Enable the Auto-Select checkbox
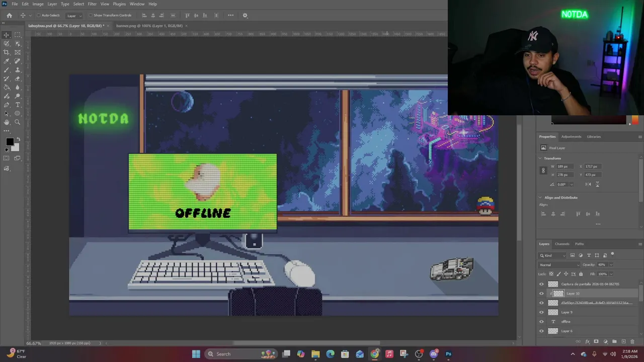Viewport: 644px width, 362px height. 38,15
